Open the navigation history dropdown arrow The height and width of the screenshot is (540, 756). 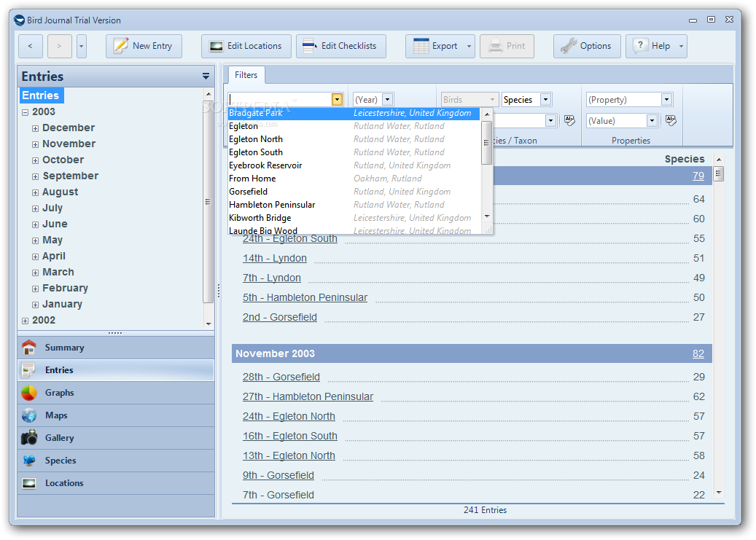(x=82, y=47)
